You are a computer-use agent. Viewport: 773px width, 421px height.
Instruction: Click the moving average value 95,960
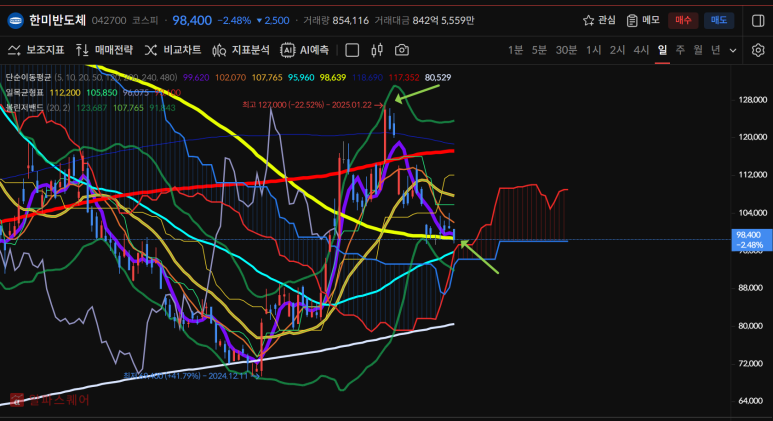tap(301, 77)
